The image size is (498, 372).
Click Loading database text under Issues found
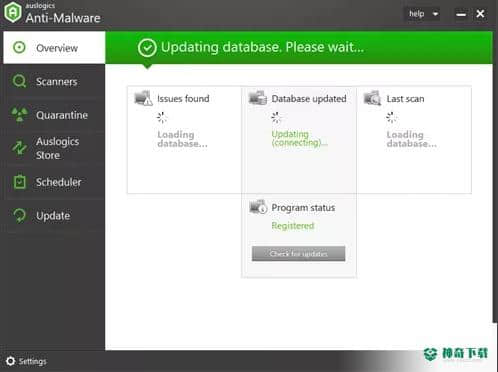182,139
